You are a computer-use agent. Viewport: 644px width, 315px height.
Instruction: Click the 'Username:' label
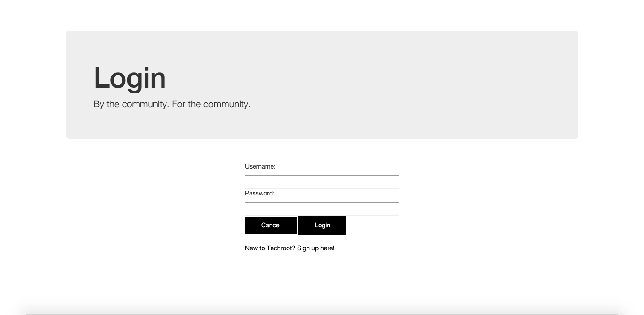click(x=260, y=166)
